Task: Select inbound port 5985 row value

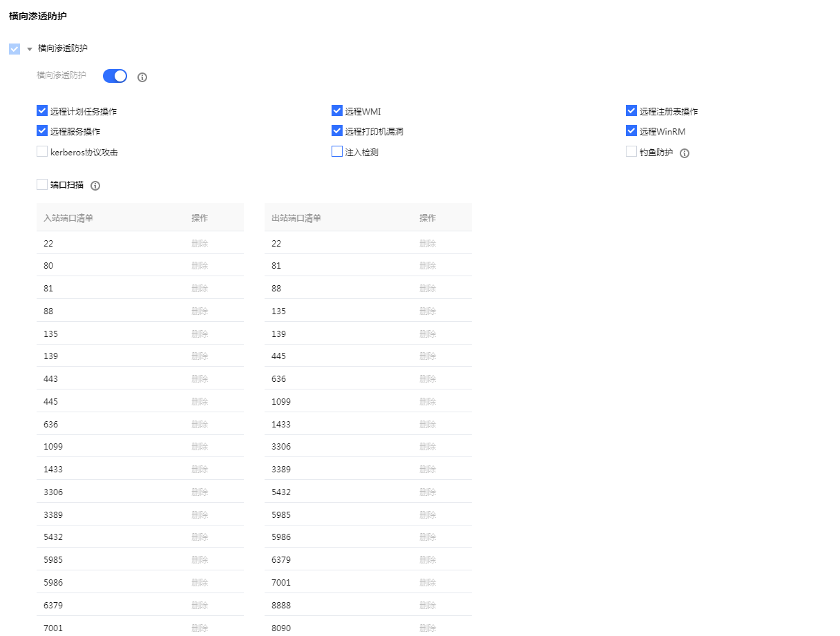Action: pos(52,560)
